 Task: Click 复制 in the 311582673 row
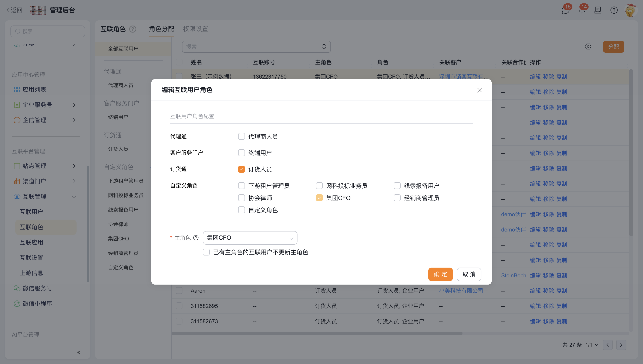(562, 321)
